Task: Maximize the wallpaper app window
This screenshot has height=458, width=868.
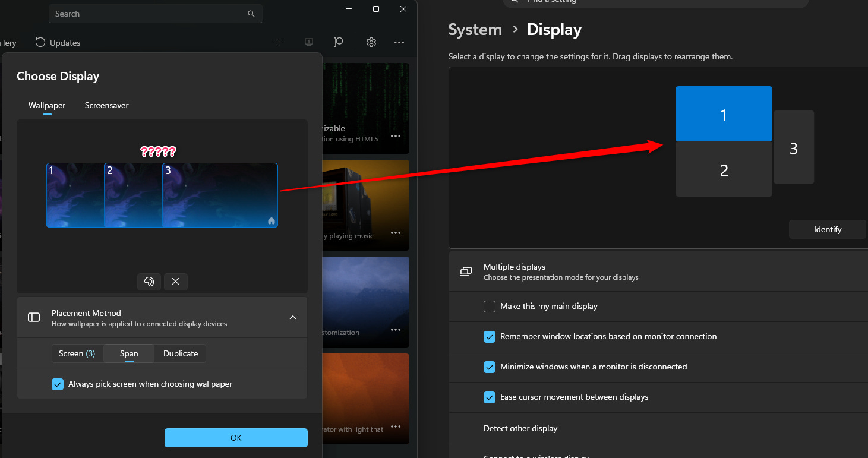Action: (376, 9)
